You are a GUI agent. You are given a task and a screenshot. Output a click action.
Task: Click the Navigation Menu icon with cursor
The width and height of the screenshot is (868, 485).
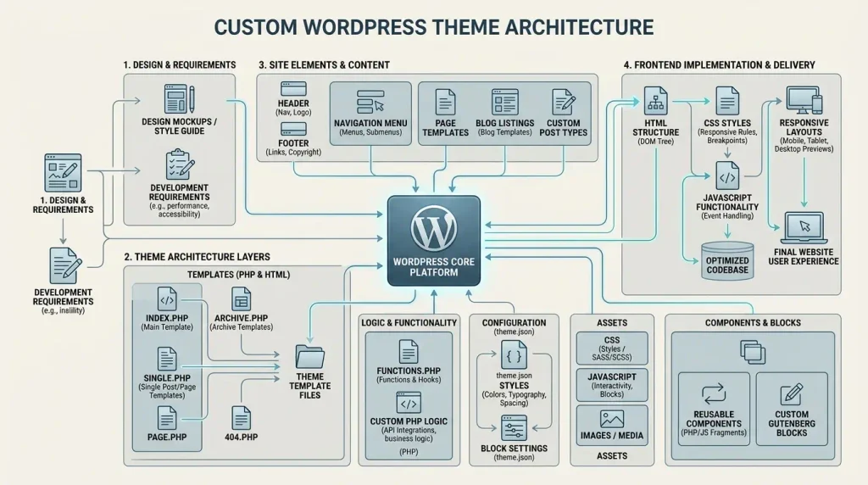tap(370, 103)
